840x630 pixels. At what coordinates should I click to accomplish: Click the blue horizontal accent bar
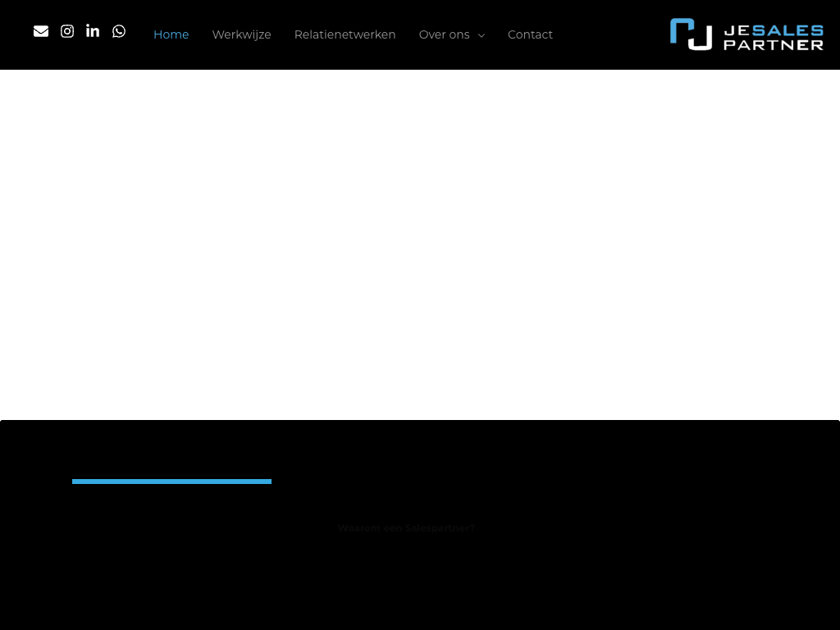(x=171, y=482)
